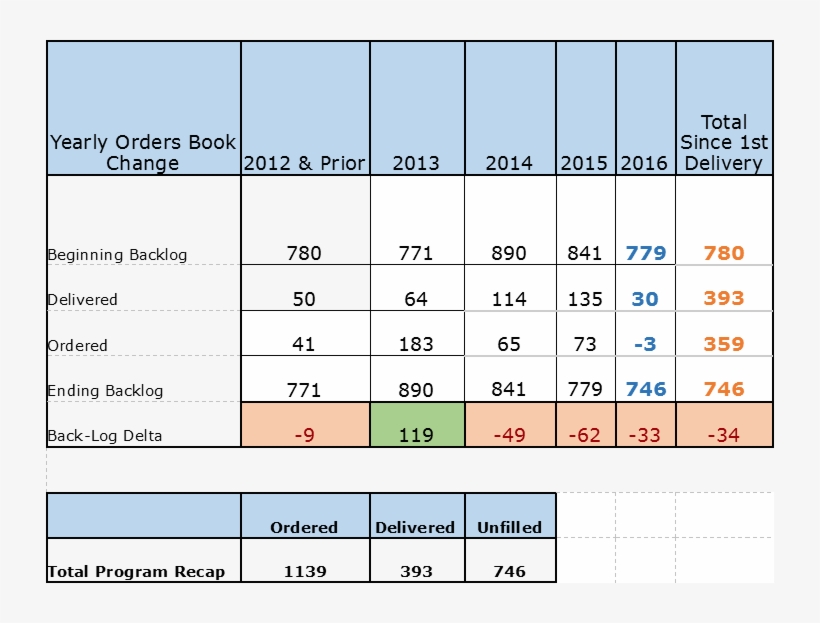
Task: Click the 2014 column header cell
Action: tap(509, 163)
